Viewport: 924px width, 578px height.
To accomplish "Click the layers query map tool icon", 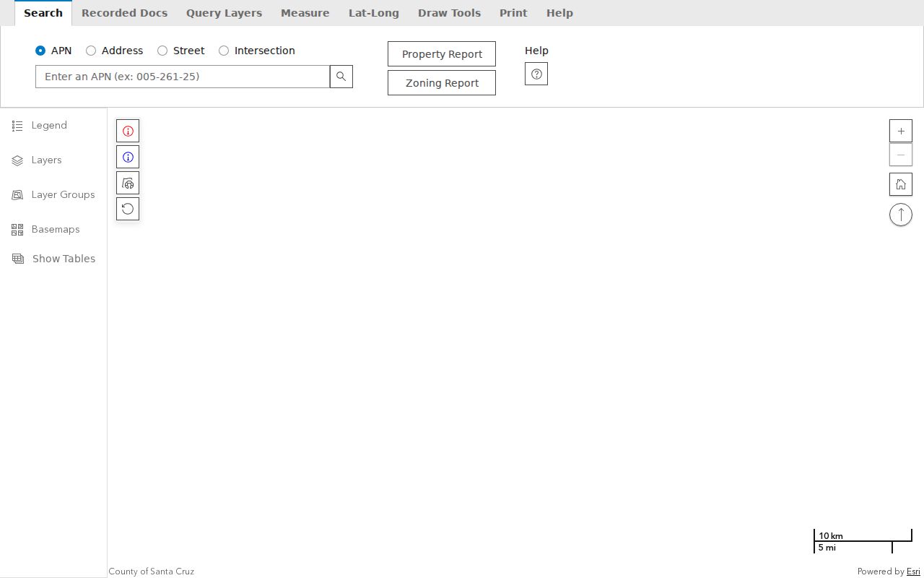I will pyautogui.click(x=128, y=183).
